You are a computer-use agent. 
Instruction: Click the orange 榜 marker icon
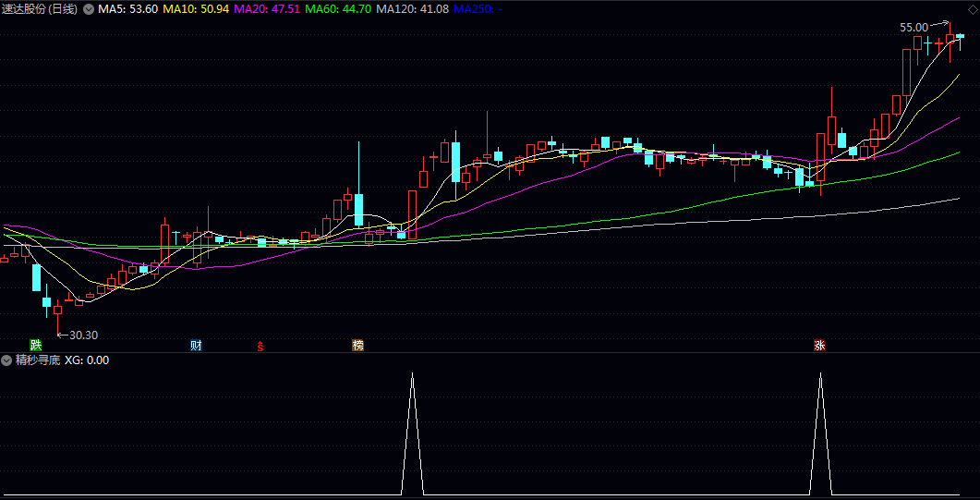357,345
